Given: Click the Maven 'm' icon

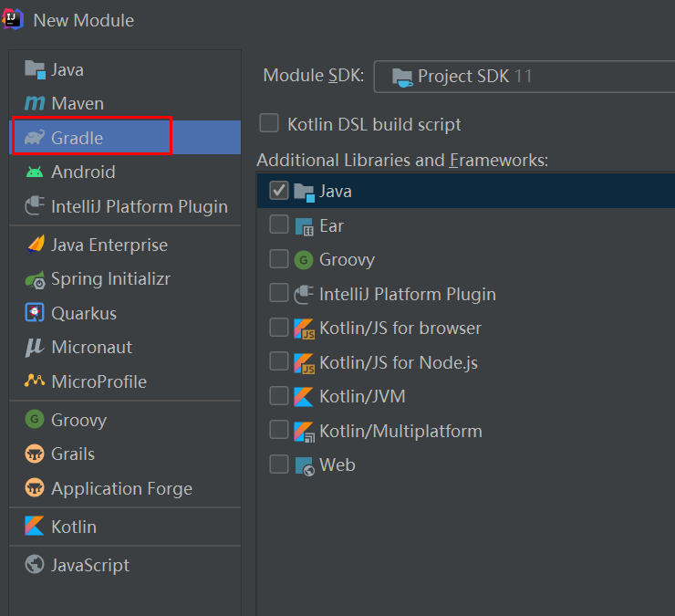Looking at the screenshot, I should point(35,104).
